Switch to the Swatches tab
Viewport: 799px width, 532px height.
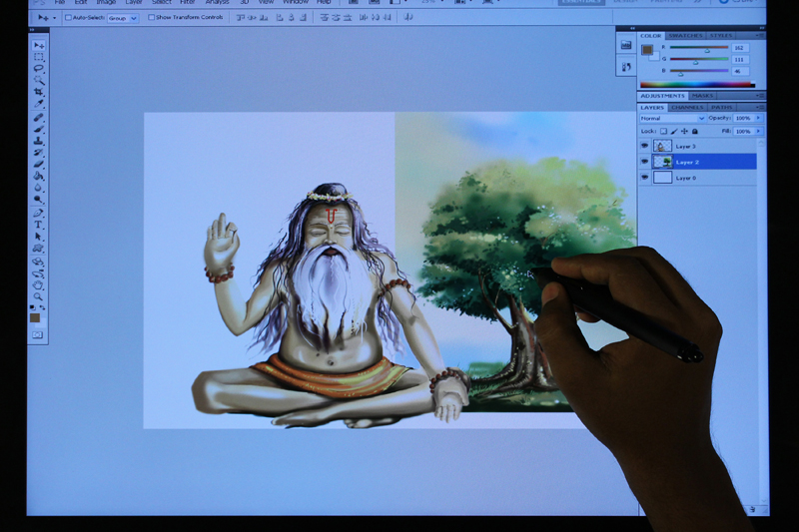click(x=685, y=35)
